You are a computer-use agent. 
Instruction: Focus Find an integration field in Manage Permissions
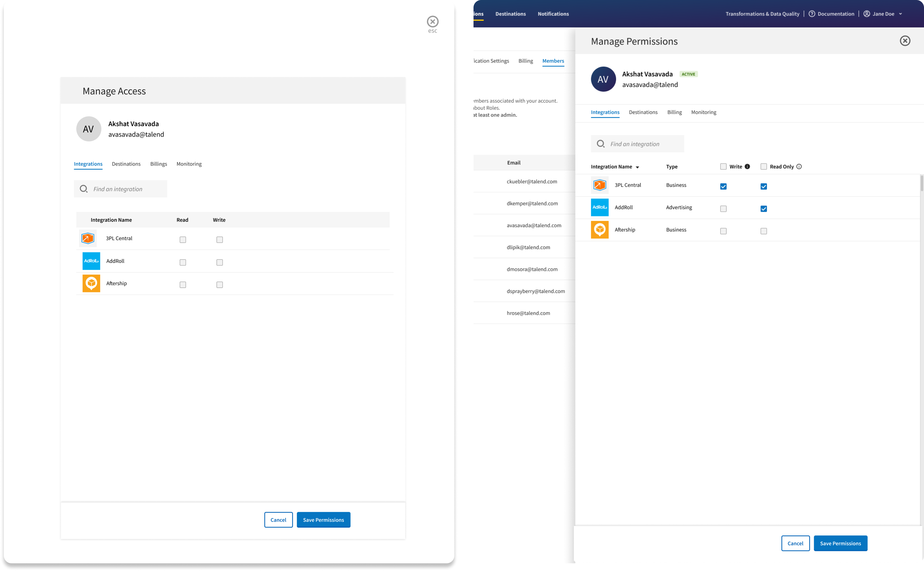[x=644, y=144]
